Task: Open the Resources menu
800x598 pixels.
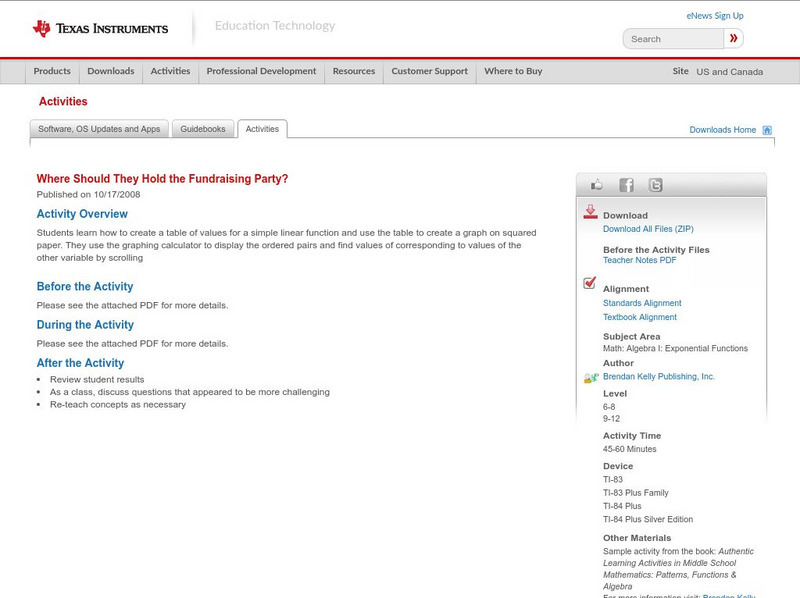Action: tap(354, 71)
